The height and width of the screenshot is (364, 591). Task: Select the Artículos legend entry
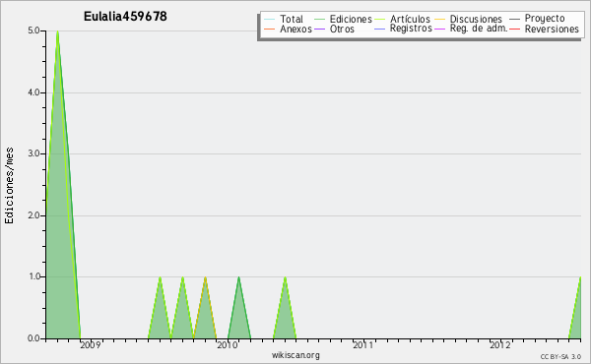coord(403,19)
